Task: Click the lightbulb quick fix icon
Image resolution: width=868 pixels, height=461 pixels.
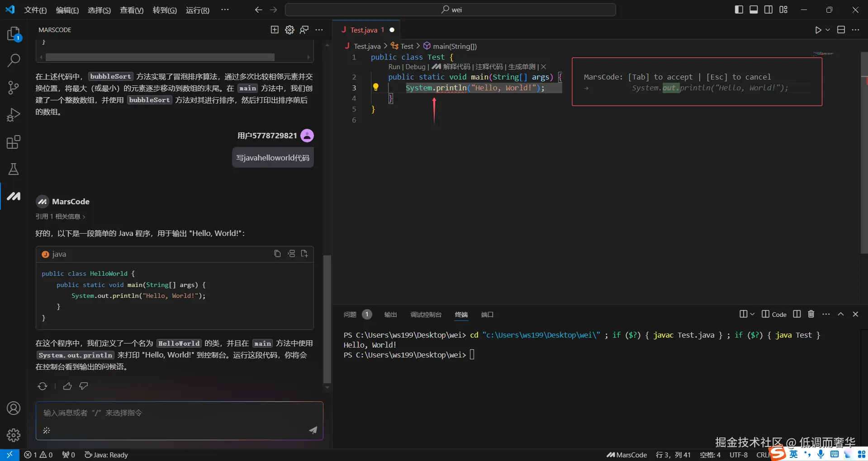Action: [375, 87]
